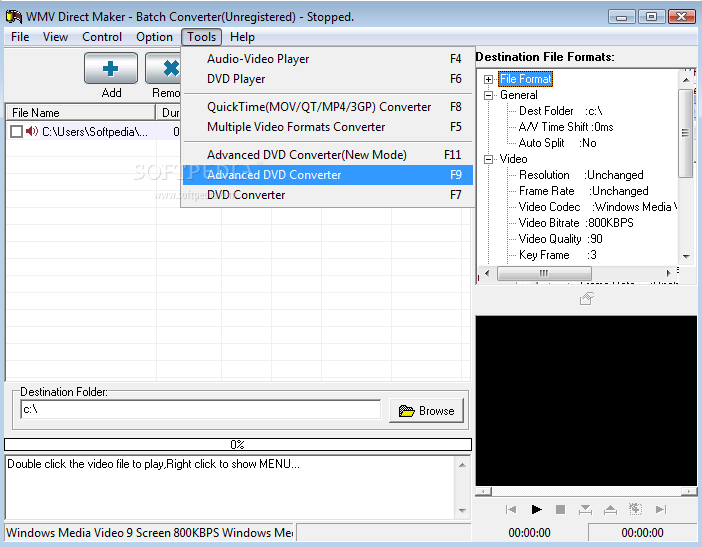The image size is (702, 547).
Task: Click the File Name column header
Action: coord(81,112)
